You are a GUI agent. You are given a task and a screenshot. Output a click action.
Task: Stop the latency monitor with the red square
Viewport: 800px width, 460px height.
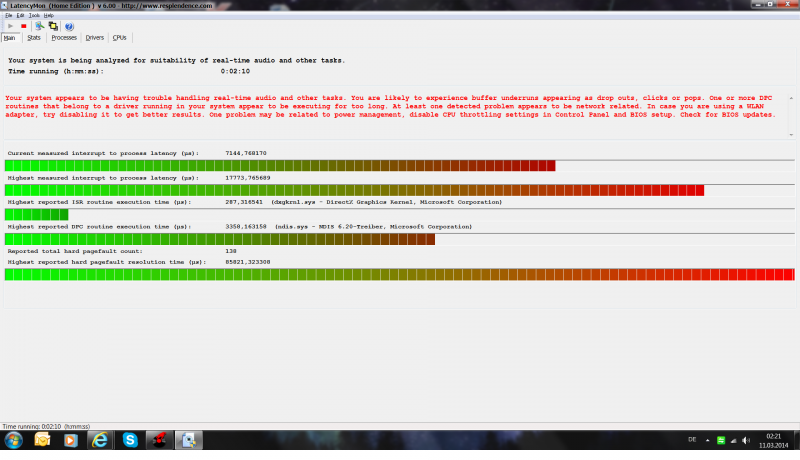tap(23, 26)
